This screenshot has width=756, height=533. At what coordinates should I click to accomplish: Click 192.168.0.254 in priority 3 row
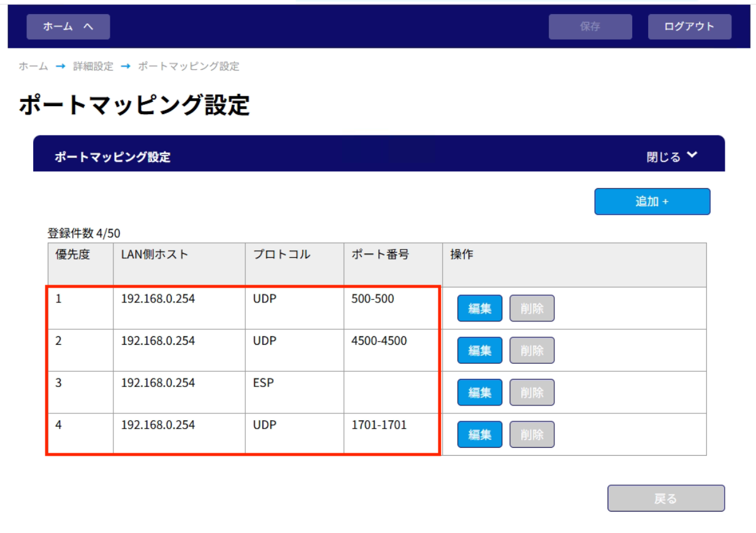(x=158, y=383)
